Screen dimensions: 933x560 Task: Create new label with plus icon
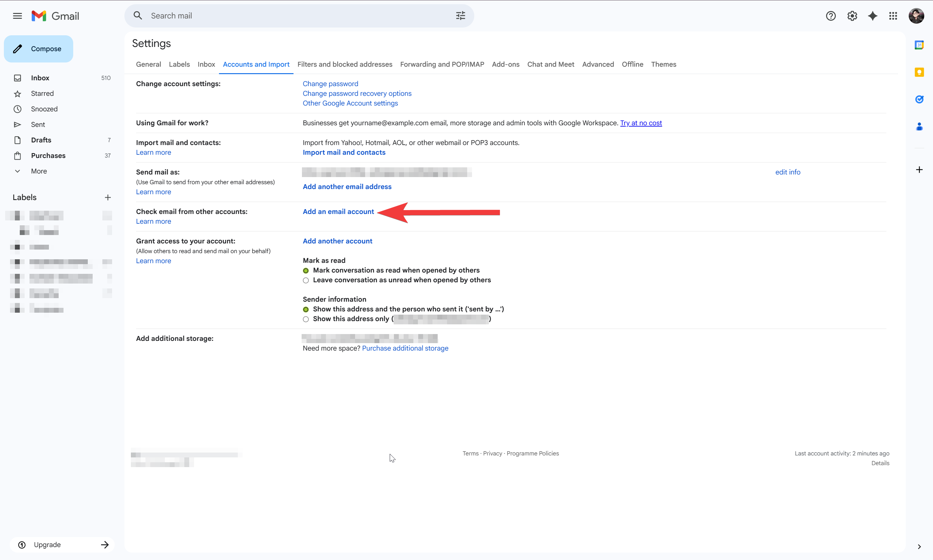[108, 197]
